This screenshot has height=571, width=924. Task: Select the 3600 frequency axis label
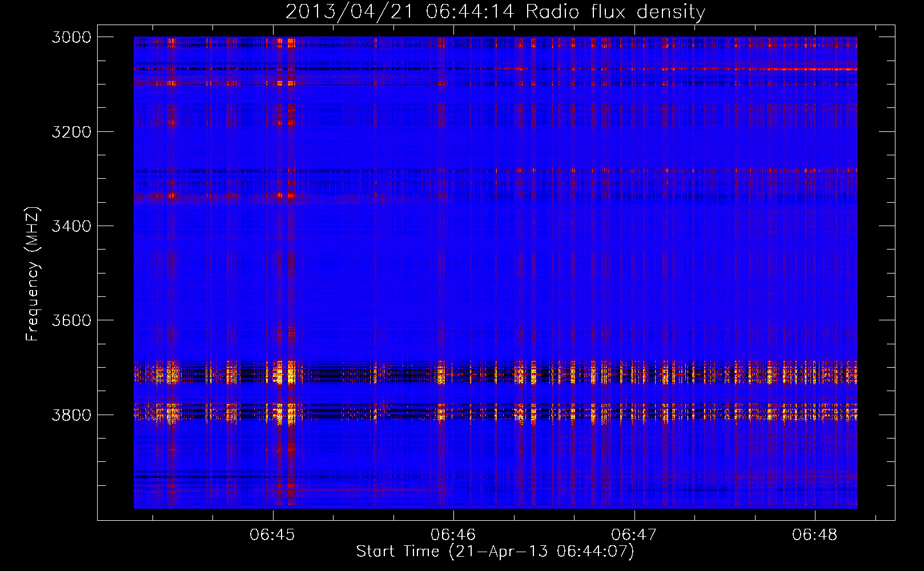(x=71, y=320)
